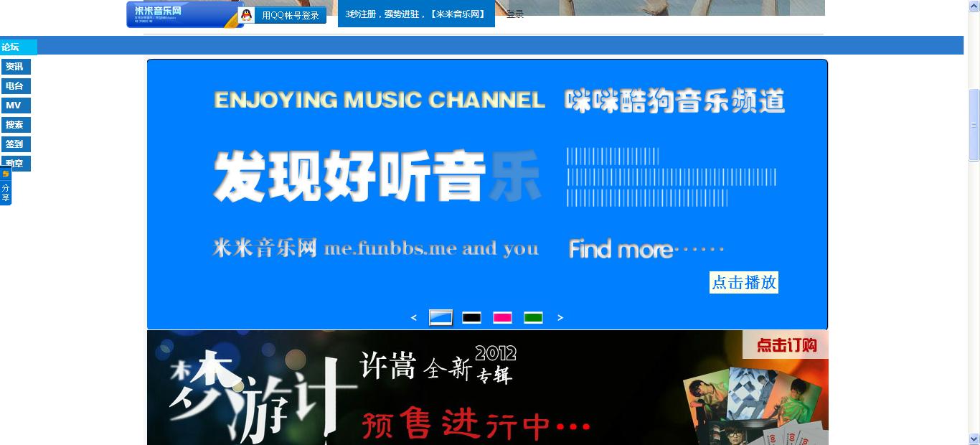
Task: Go to next slide with right arrow
Action: (x=560, y=317)
